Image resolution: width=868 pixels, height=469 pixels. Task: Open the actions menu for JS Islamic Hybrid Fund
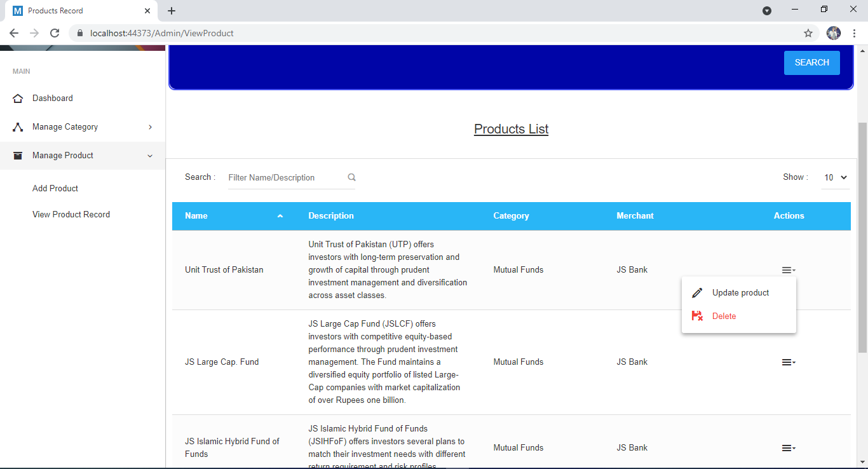click(x=789, y=448)
